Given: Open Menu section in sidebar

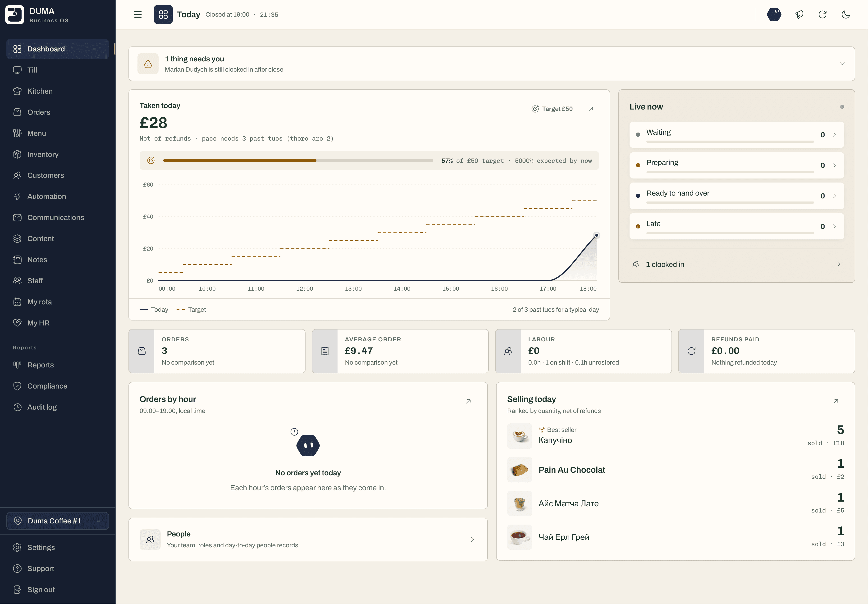Looking at the screenshot, I should (x=57, y=133).
